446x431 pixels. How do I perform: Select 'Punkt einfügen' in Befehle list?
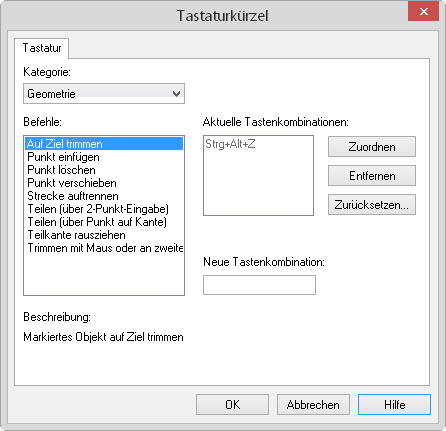(x=104, y=157)
